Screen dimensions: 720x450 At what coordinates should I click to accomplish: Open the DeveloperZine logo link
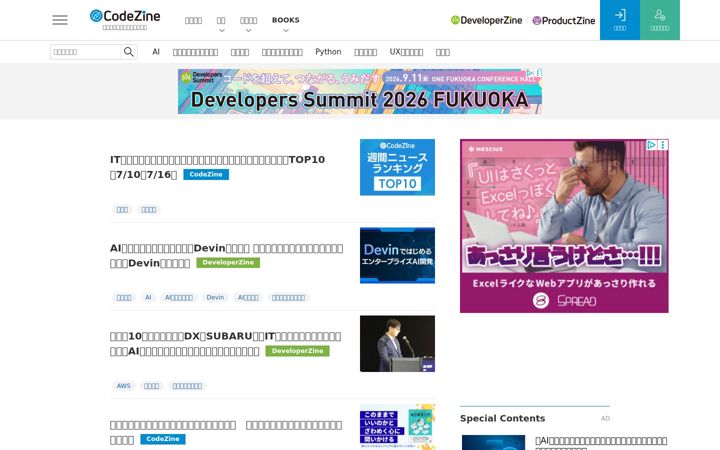point(486,20)
